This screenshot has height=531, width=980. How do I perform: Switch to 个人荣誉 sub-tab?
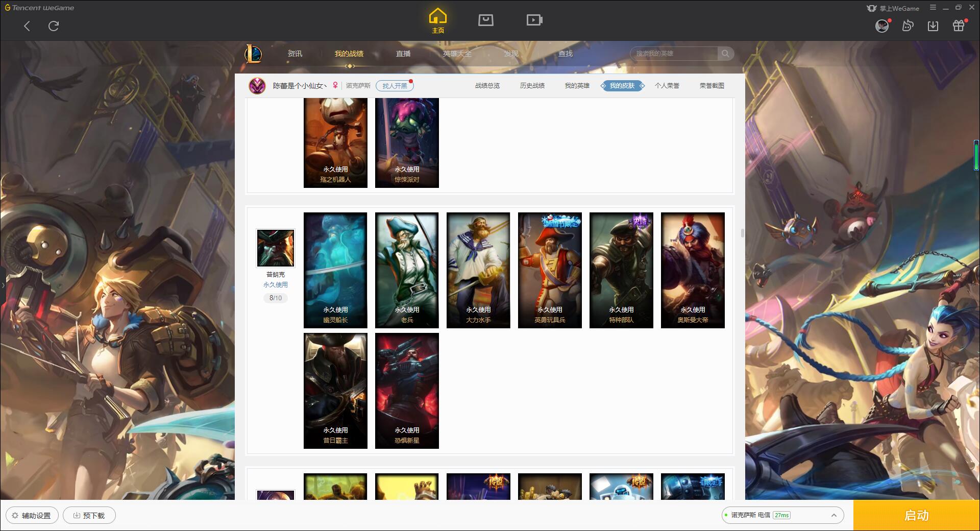[x=667, y=86]
